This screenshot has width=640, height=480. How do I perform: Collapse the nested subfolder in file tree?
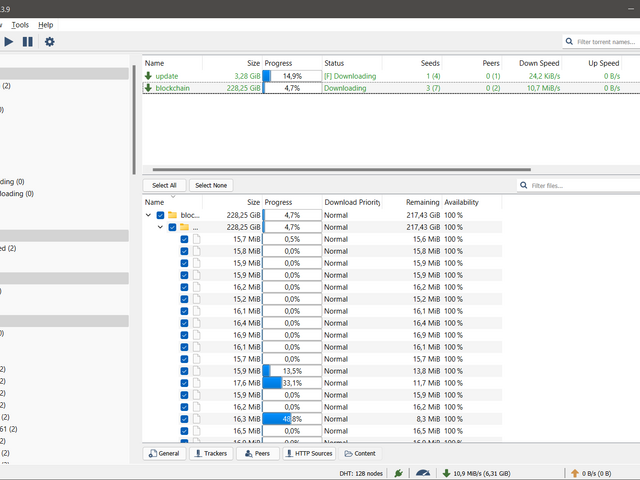tap(160, 227)
